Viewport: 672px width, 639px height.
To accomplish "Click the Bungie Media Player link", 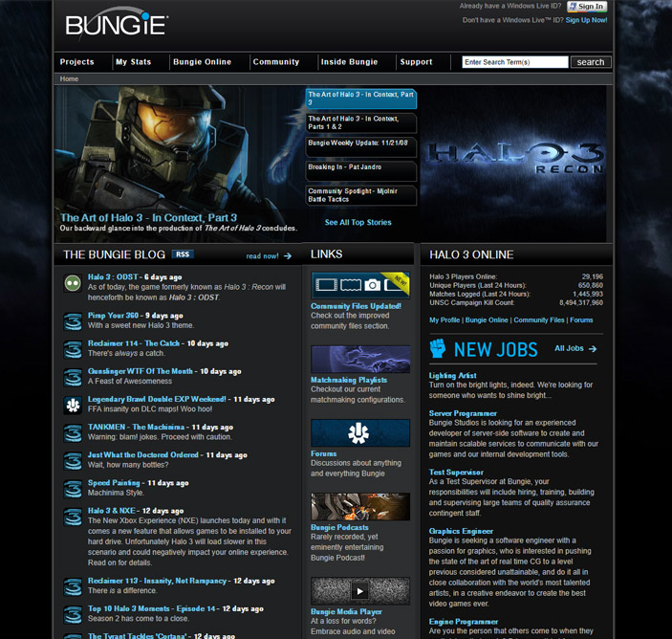I will tap(346, 611).
